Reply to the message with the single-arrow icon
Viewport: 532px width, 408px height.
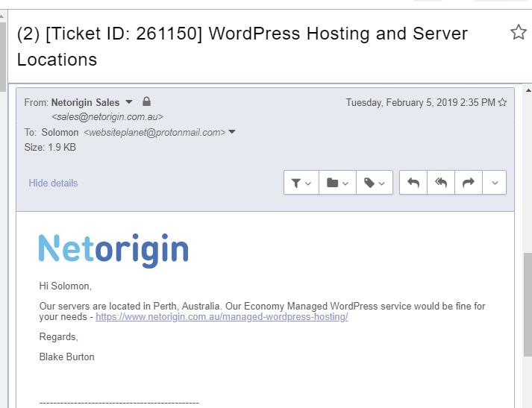coord(413,183)
